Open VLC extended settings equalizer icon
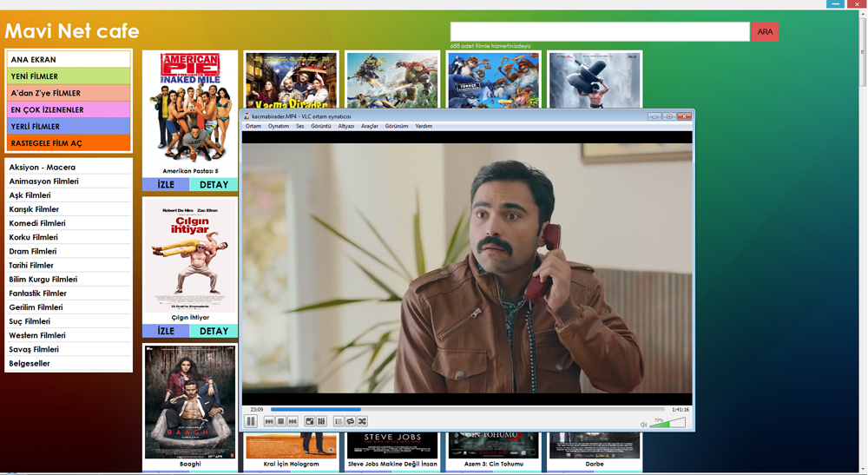Image resolution: width=868 pixels, height=475 pixels. (321, 421)
